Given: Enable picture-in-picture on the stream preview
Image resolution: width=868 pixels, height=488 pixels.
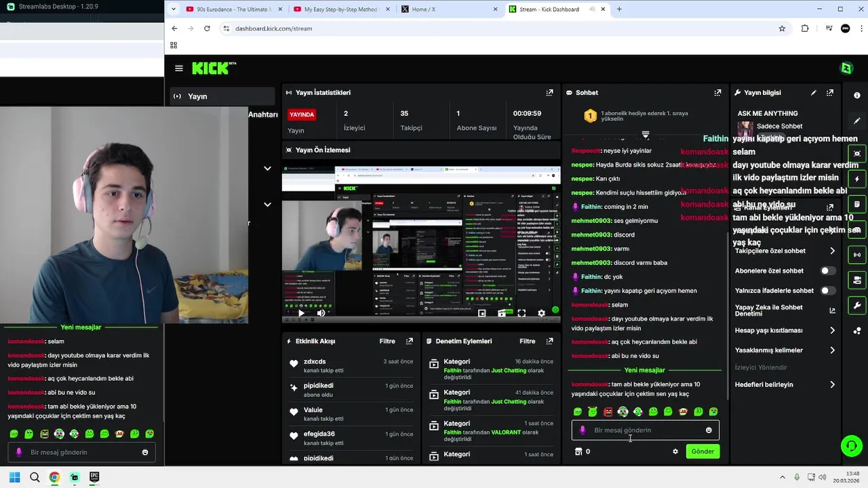Looking at the screenshot, I should (x=481, y=313).
